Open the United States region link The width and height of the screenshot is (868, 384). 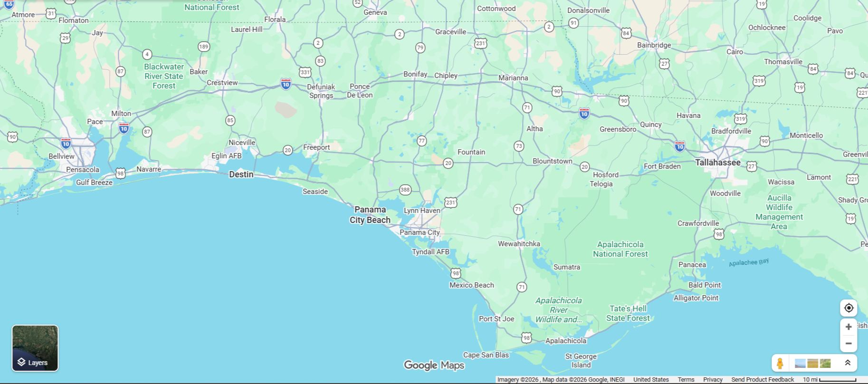coord(651,380)
